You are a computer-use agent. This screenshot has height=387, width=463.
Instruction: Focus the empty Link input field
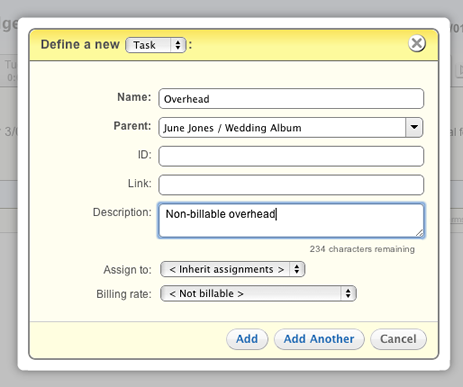coord(291,185)
